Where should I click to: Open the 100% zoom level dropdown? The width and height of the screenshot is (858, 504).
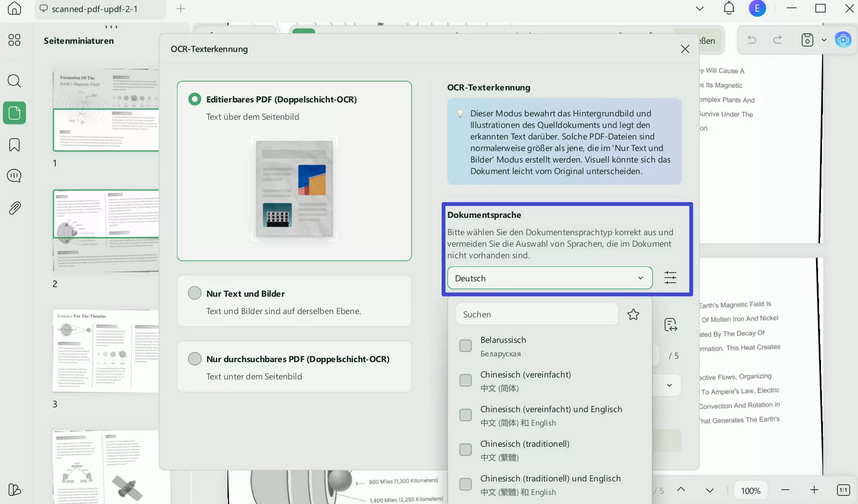751,491
